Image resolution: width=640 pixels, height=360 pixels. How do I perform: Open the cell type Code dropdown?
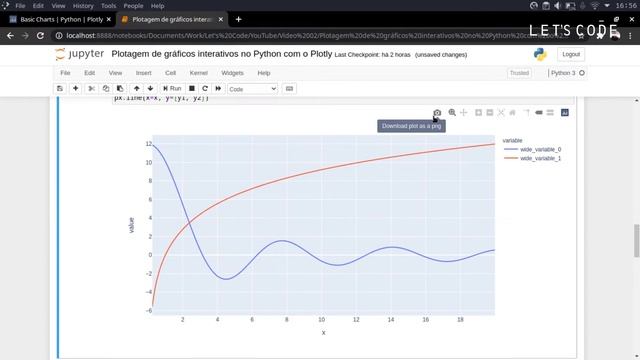pyautogui.click(x=252, y=89)
